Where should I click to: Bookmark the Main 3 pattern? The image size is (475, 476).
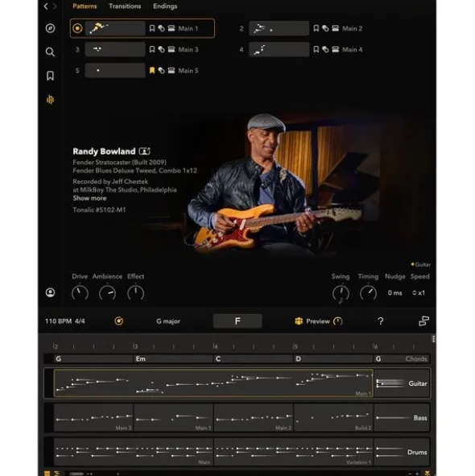[x=152, y=49]
